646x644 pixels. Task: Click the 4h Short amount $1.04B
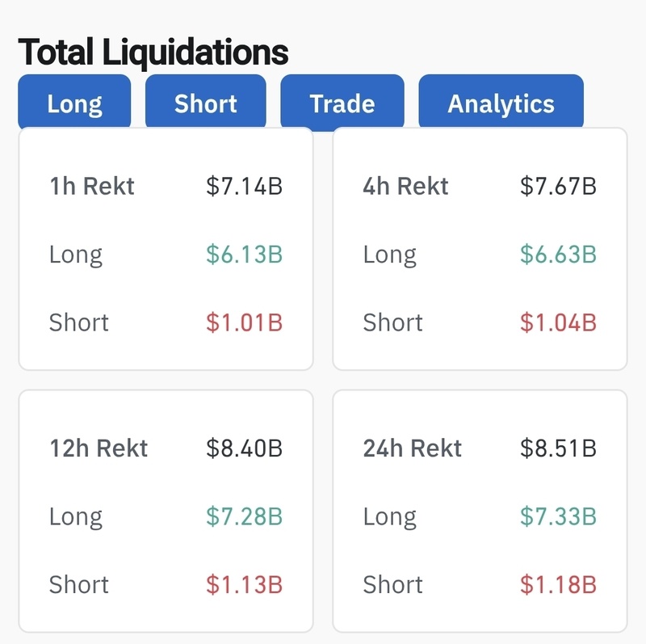click(558, 322)
